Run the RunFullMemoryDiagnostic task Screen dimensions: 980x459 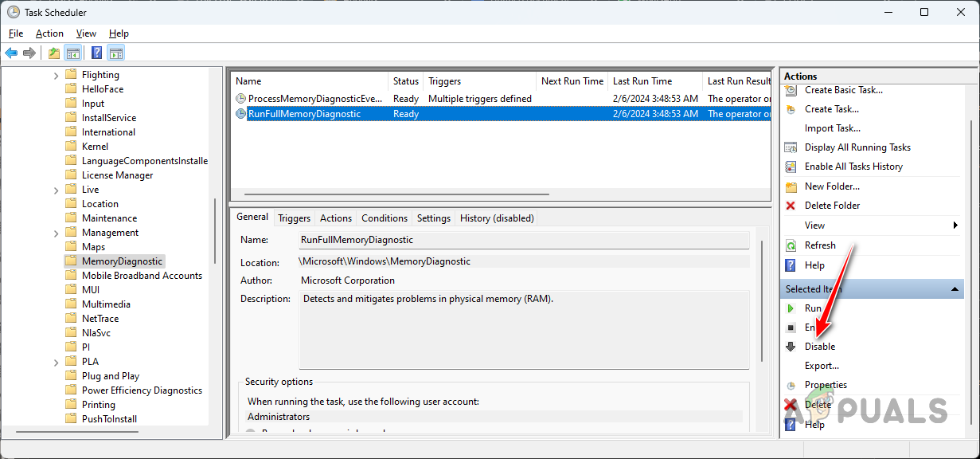click(813, 308)
